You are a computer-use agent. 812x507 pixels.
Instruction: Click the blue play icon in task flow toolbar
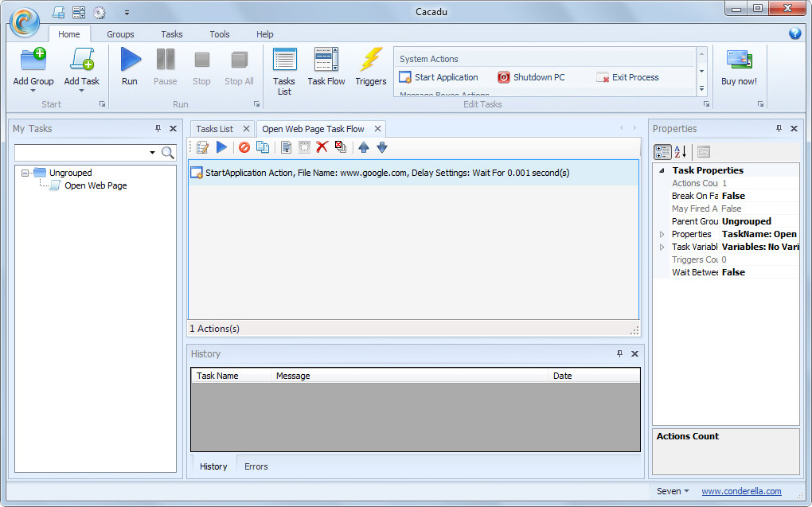[221, 147]
